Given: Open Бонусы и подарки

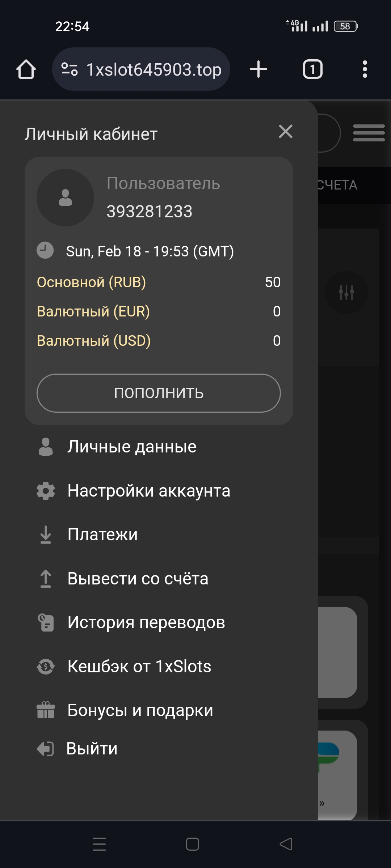Looking at the screenshot, I should pos(140,710).
